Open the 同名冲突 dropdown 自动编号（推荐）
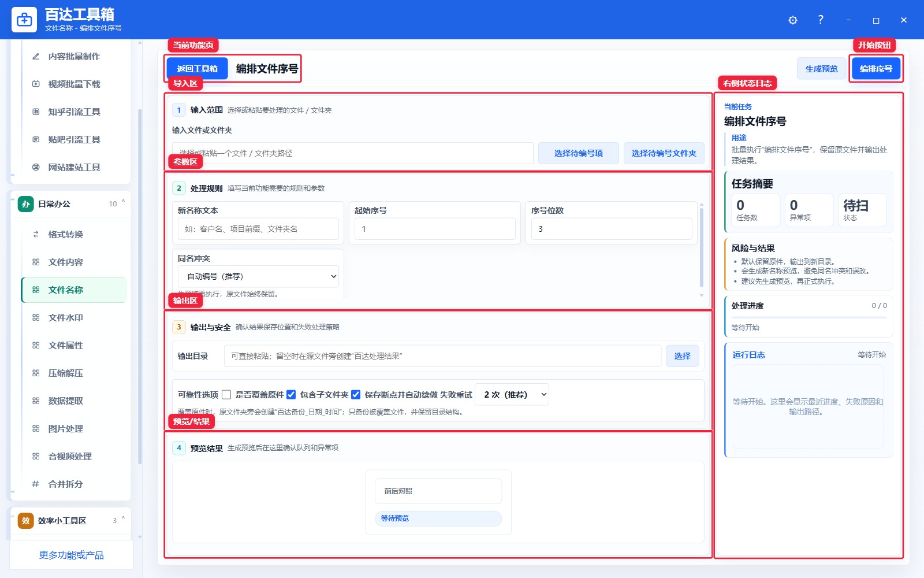The height and width of the screenshot is (578, 924). (258, 276)
